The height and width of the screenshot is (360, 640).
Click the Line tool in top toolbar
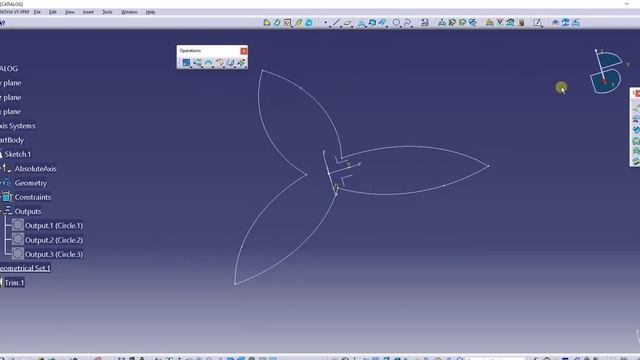(336, 23)
